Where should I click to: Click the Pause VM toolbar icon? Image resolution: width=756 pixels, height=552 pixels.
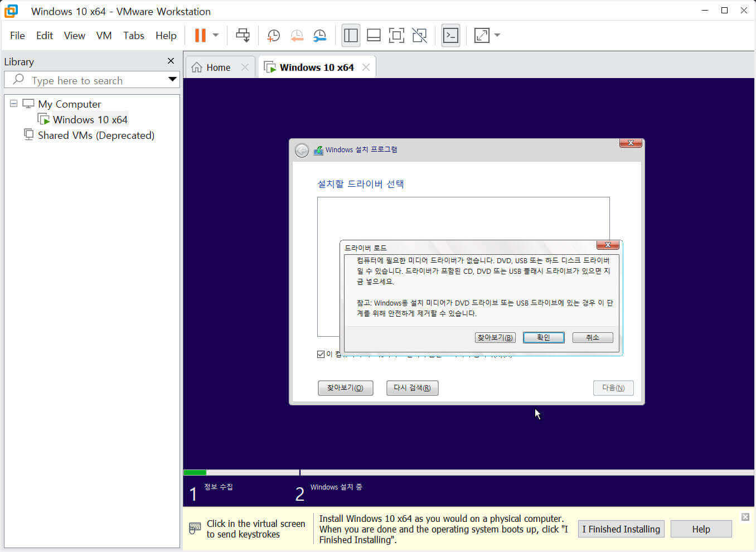(200, 35)
